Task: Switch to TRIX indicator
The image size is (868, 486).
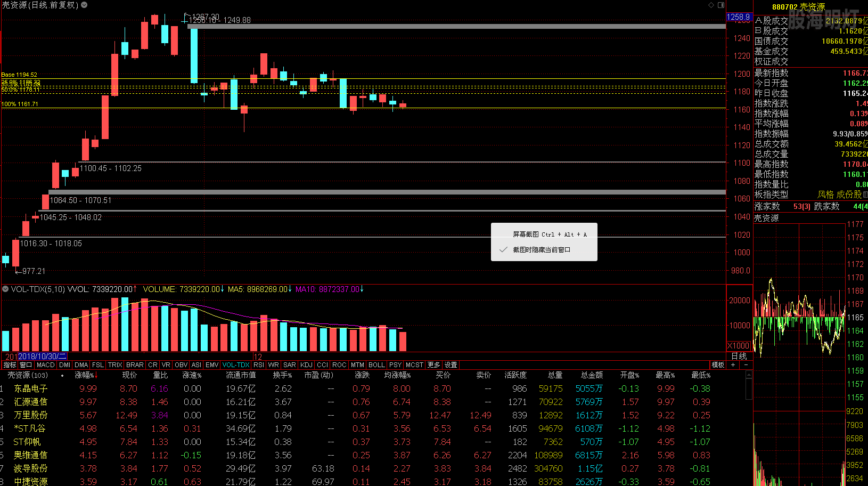Action: point(115,365)
